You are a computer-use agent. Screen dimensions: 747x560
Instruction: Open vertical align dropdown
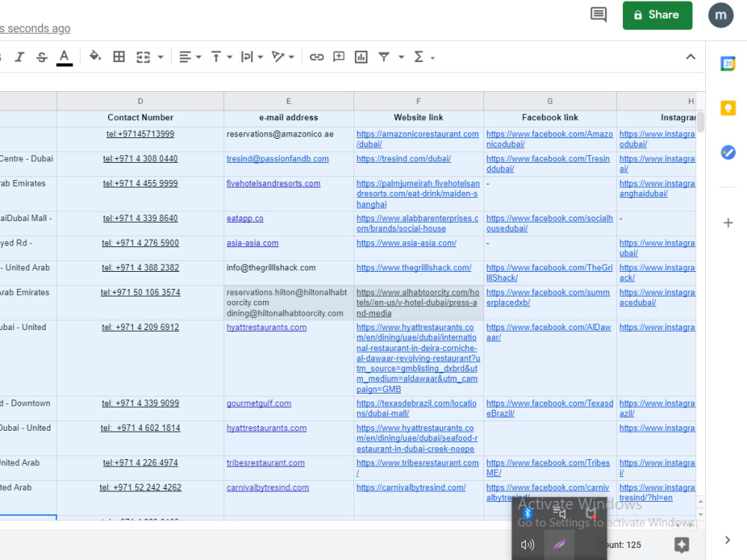pos(221,57)
